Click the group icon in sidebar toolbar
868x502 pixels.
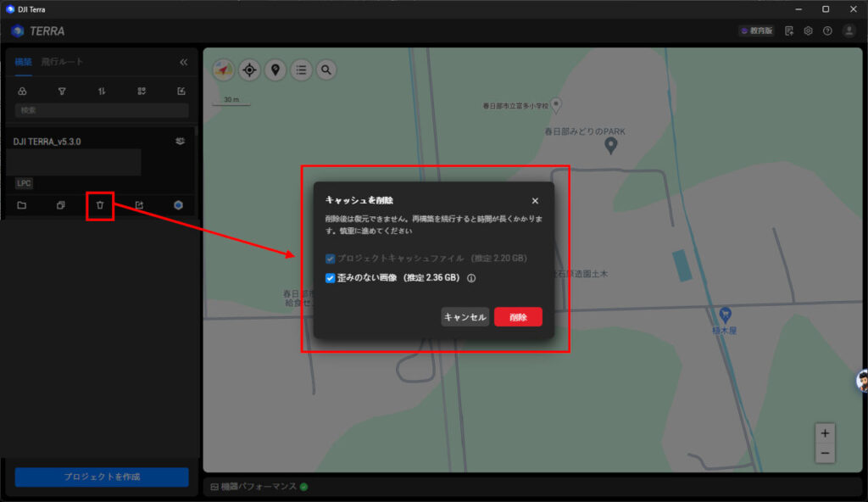click(22, 91)
